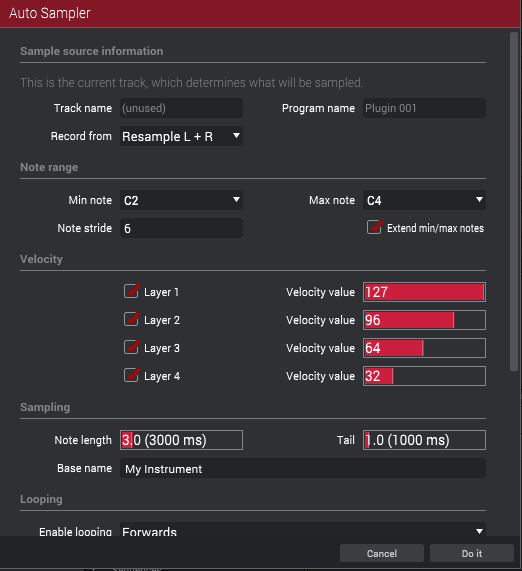
Task: Click the Max note label
Action: coord(331,200)
